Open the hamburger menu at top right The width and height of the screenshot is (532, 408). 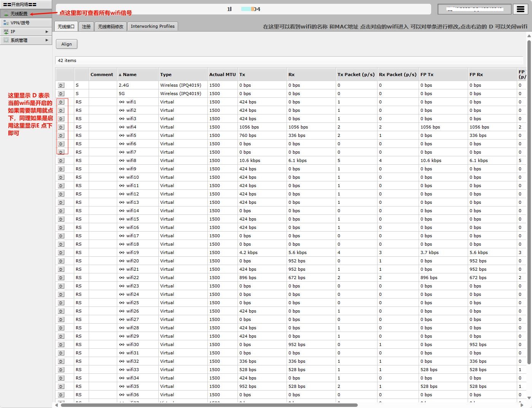pos(520,10)
